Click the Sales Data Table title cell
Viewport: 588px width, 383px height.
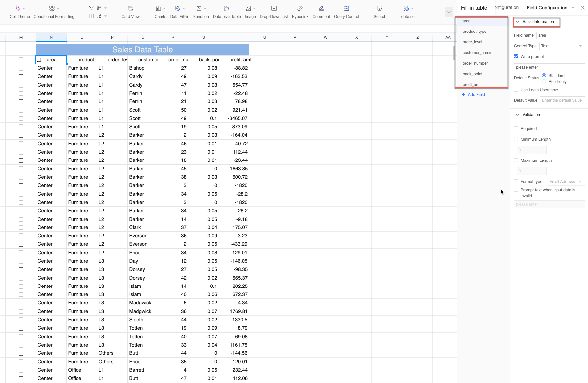pos(143,50)
